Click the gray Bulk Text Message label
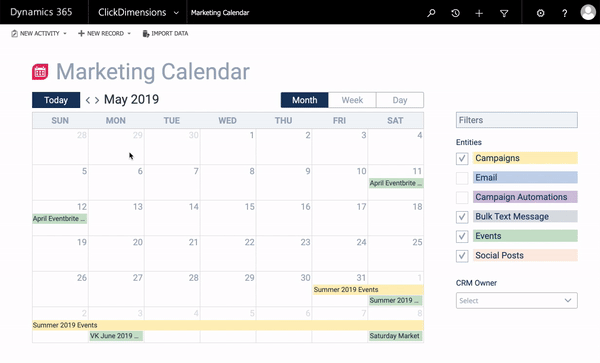The image size is (600, 363). pyautogui.click(x=525, y=216)
